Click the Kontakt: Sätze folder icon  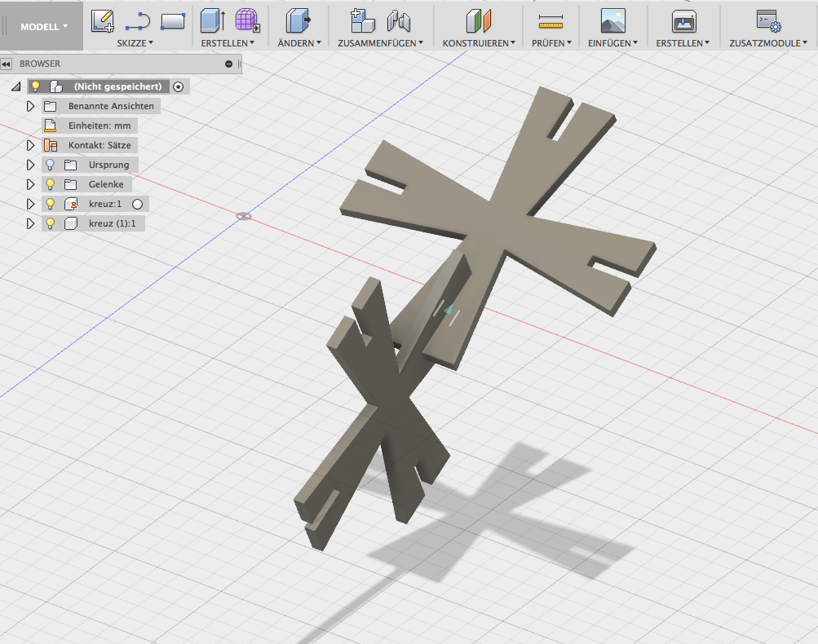(x=51, y=145)
